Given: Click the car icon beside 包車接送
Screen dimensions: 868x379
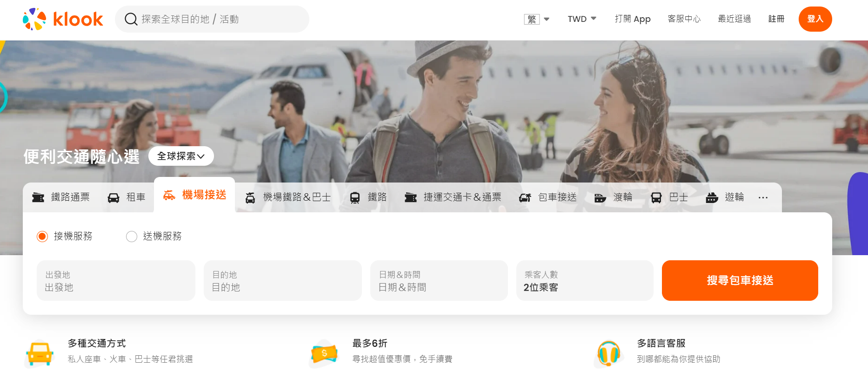Looking at the screenshot, I should point(525,198).
